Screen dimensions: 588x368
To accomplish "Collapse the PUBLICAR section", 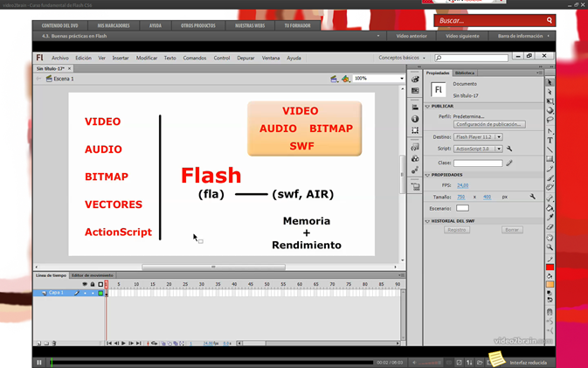I will tap(427, 106).
